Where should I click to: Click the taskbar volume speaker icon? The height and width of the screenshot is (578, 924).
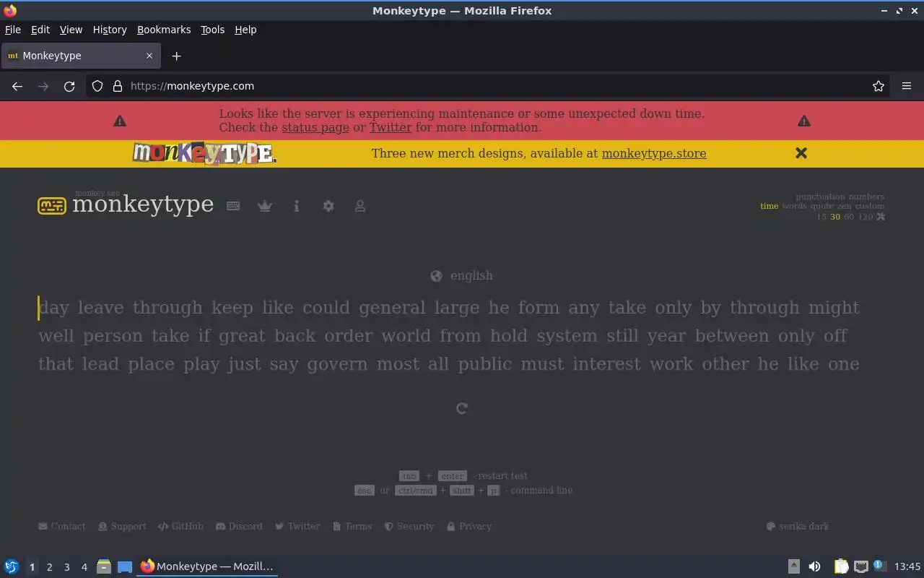[x=814, y=566]
